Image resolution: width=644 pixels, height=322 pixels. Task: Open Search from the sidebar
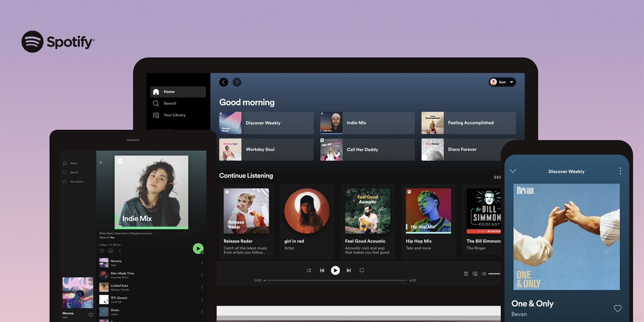[170, 103]
